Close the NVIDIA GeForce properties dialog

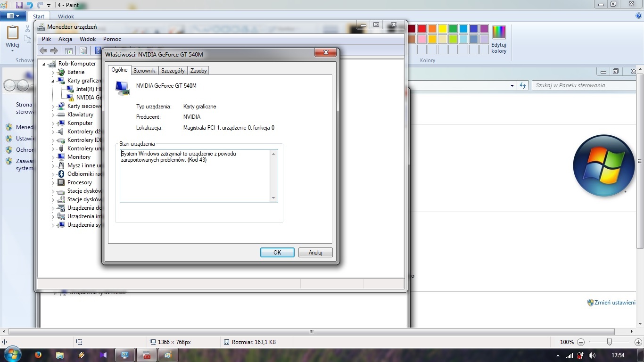pos(325,52)
